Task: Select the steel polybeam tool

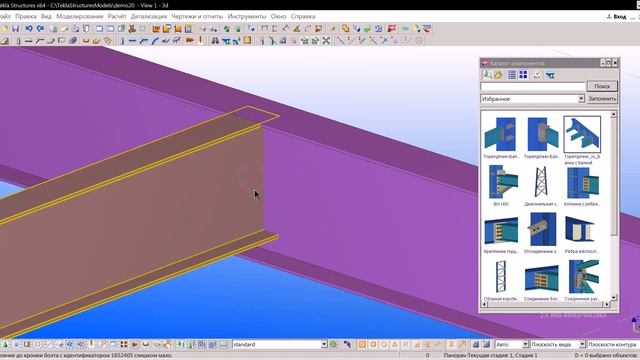Action: tap(143, 40)
